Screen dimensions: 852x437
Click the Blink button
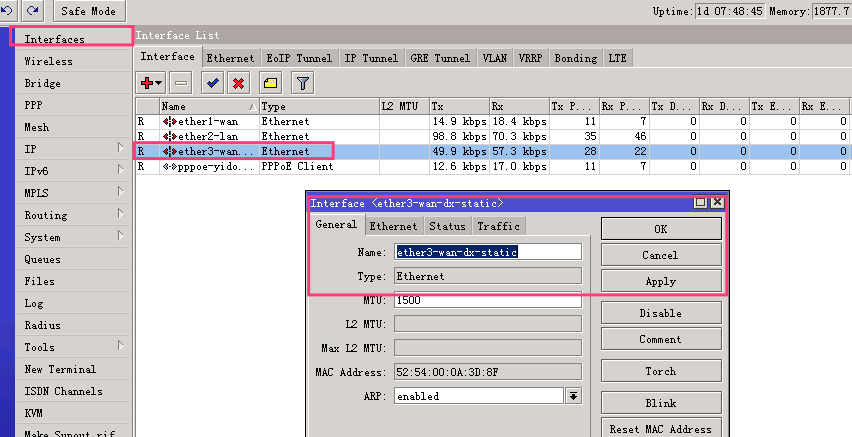pos(661,403)
